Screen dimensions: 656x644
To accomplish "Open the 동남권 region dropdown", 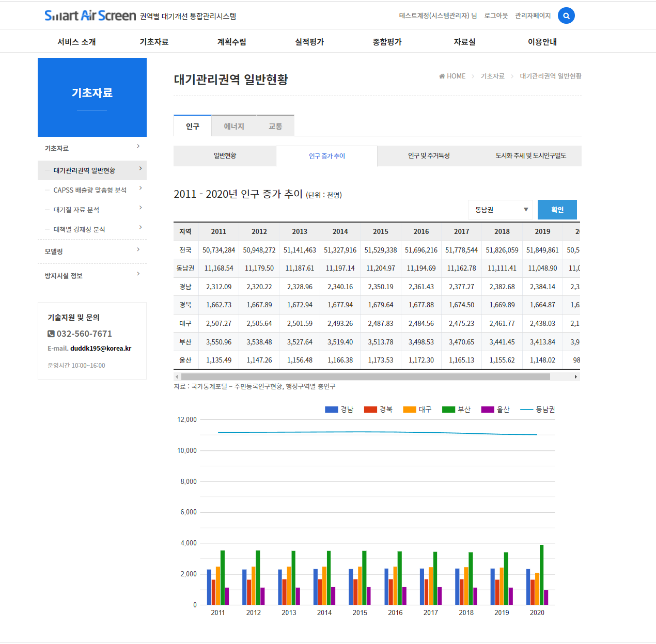I will click(501, 210).
